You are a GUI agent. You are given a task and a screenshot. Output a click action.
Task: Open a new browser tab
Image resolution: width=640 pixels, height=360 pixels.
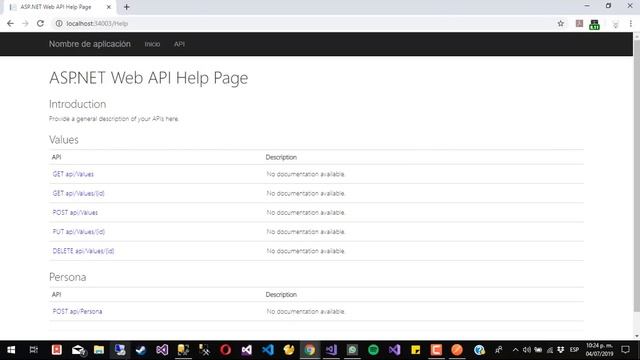127,7
